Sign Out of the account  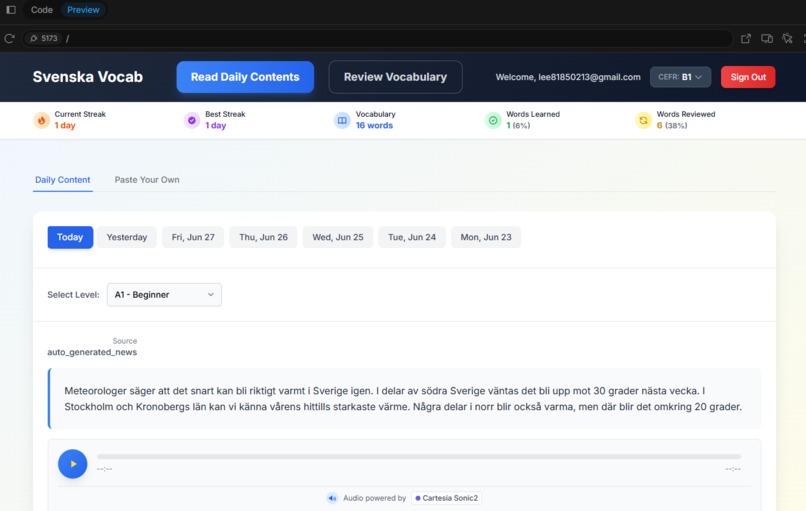(748, 77)
